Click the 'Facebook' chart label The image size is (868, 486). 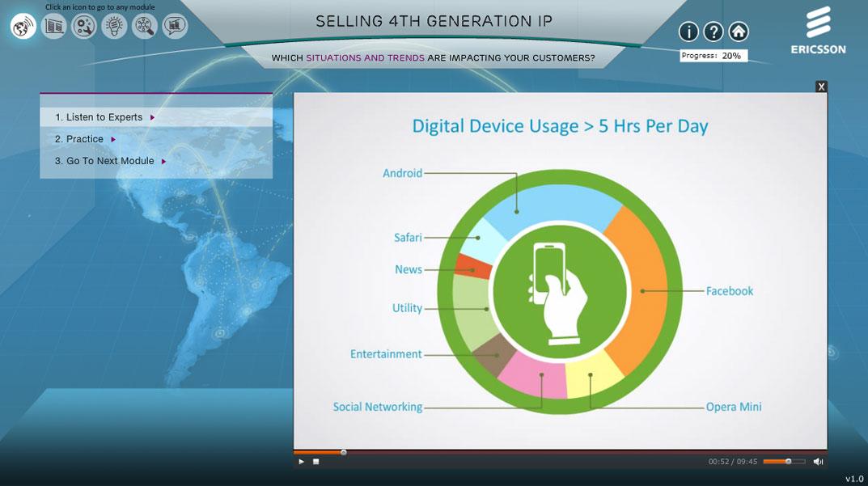click(730, 291)
